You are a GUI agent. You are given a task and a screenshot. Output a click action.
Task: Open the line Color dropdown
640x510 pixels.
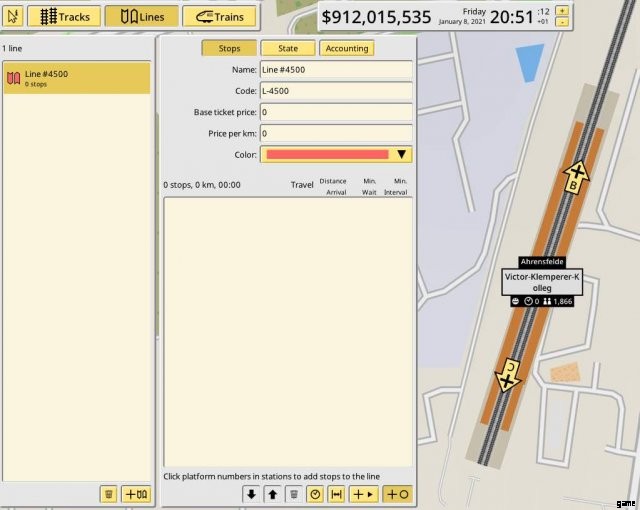402,154
